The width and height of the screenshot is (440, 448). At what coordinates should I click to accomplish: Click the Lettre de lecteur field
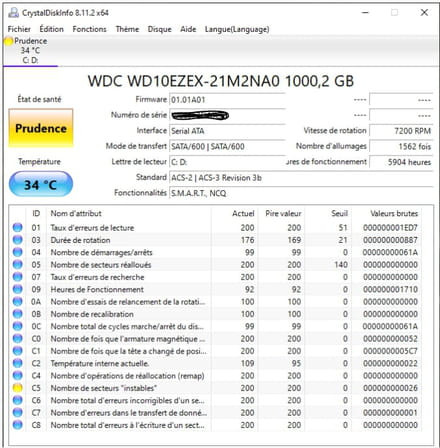[227, 162]
